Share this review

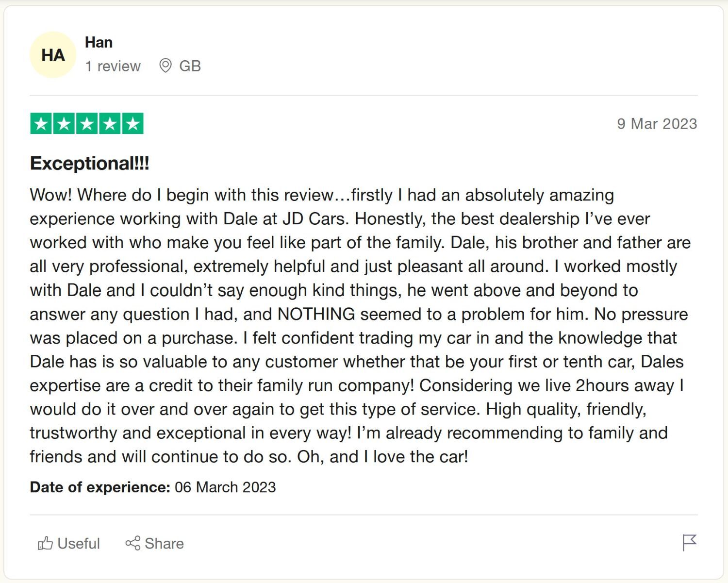[x=154, y=543]
